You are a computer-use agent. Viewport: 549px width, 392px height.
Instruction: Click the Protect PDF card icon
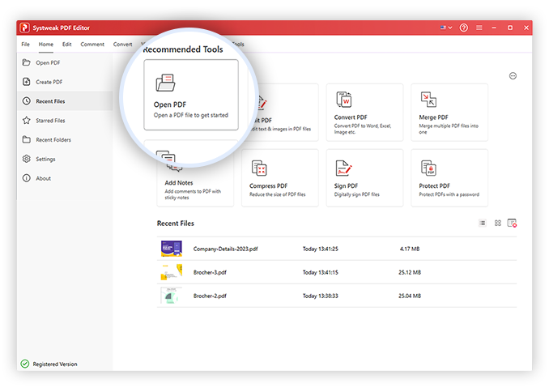pyautogui.click(x=428, y=168)
